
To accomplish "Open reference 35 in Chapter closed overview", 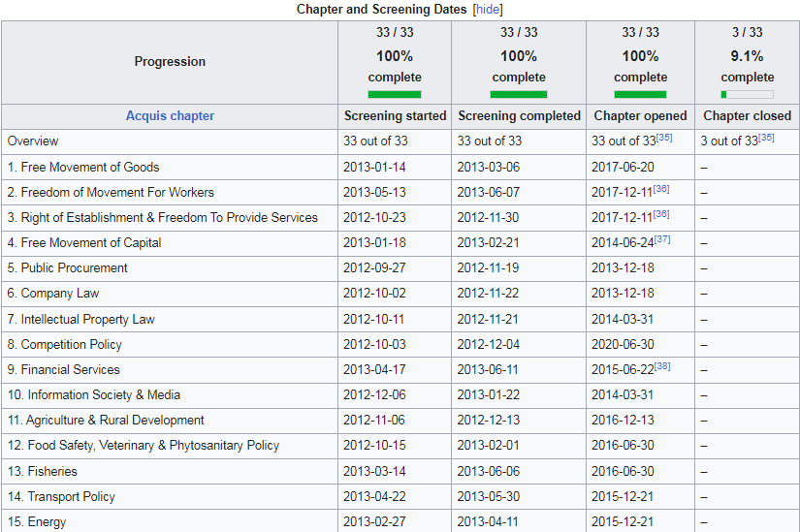I will [x=766, y=138].
